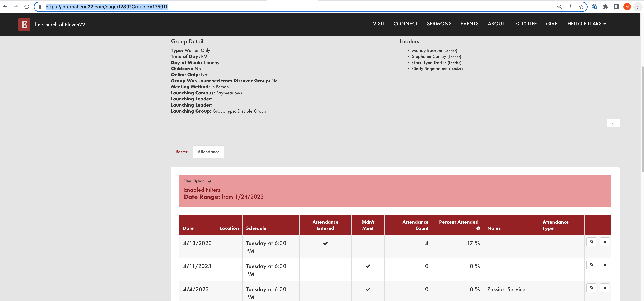Click the edit icon for 4/18/2023 row
The height and width of the screenshot is (301, 644).
[x=591, y=242]
